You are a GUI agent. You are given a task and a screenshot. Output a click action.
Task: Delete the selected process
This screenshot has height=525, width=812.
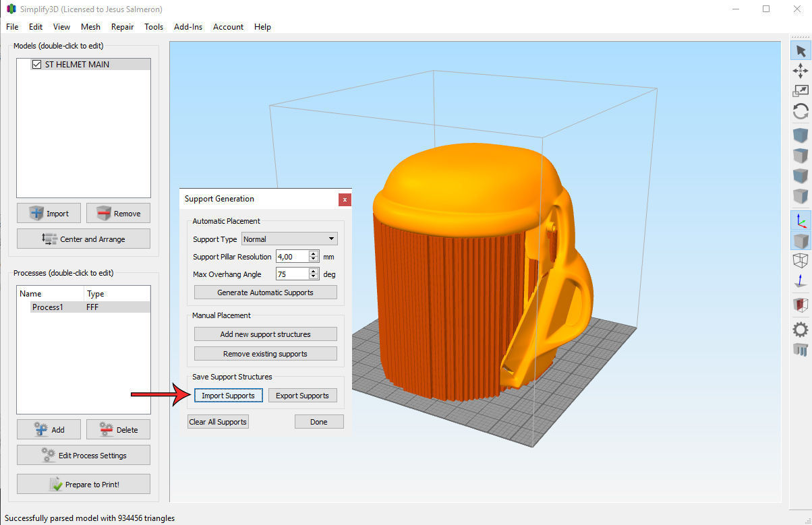118,429
